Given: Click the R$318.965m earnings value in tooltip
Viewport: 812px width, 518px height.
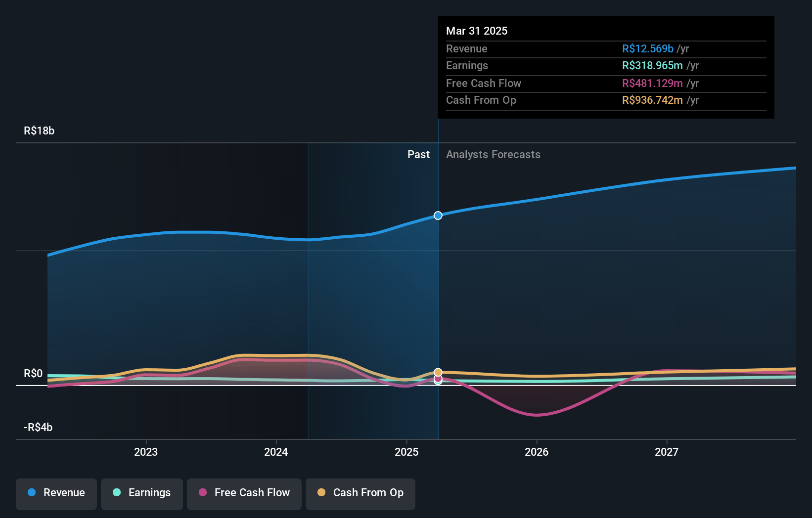Looking at the screenshot, I should [652, 66].
